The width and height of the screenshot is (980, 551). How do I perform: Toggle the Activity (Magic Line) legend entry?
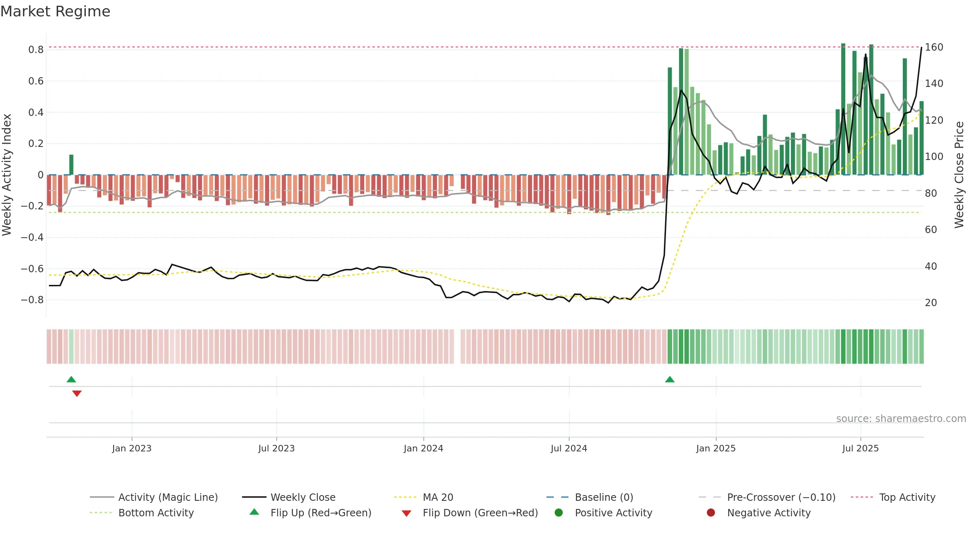(154, 497)
